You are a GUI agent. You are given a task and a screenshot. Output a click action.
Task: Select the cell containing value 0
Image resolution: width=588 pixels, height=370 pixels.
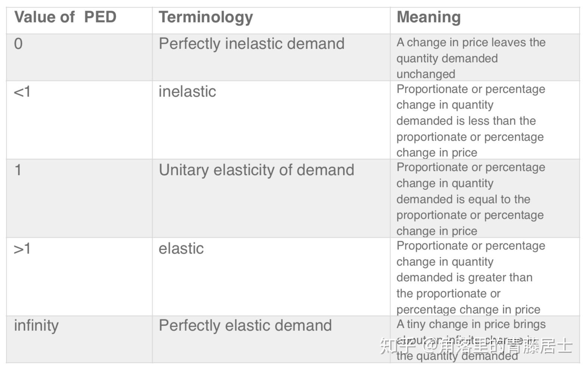pyautogui.click(x=18, y=44)
